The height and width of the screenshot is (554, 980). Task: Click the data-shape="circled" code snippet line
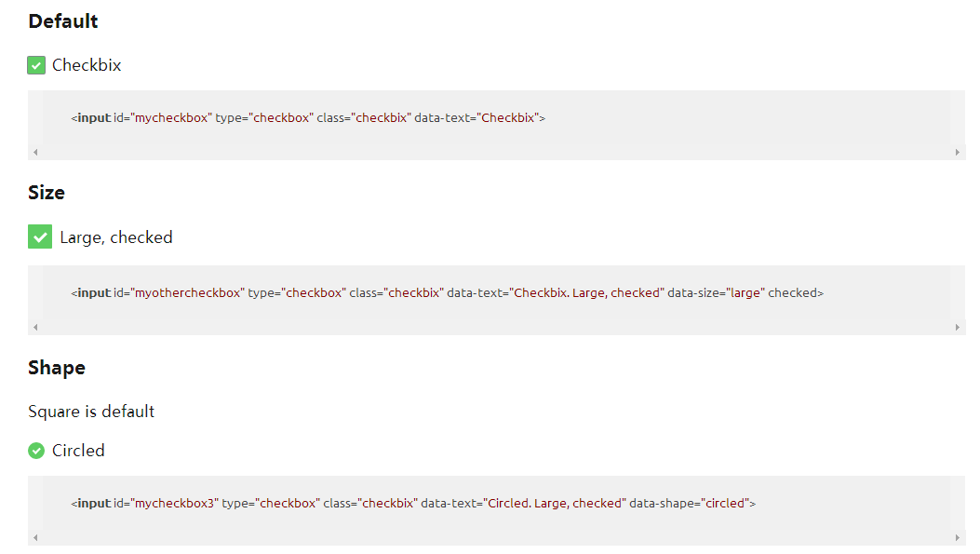coord(413,504)
